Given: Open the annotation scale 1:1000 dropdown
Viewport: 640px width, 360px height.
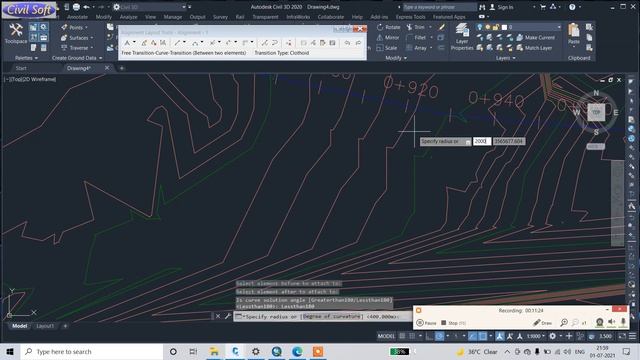Looking at the screenshot, I should pos(535,336).
